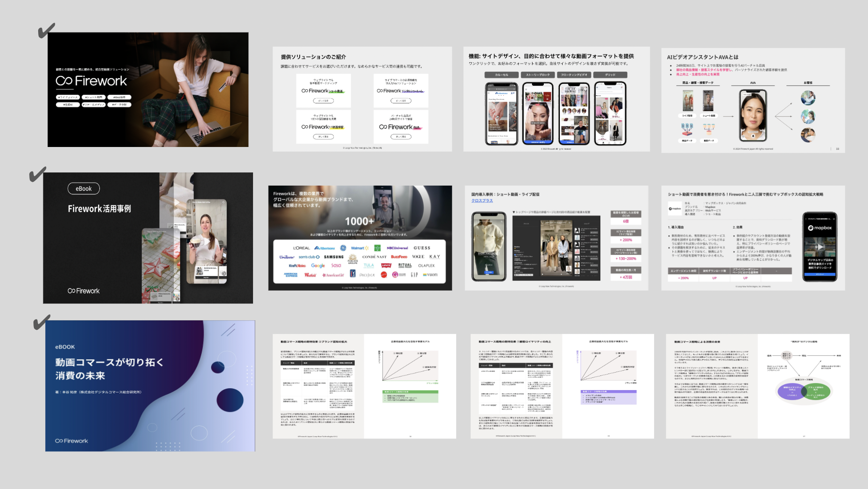
Task: Open the 顧客ロイヤリティ slide thumbnail with purple box
Action: (x=562, y=386)
